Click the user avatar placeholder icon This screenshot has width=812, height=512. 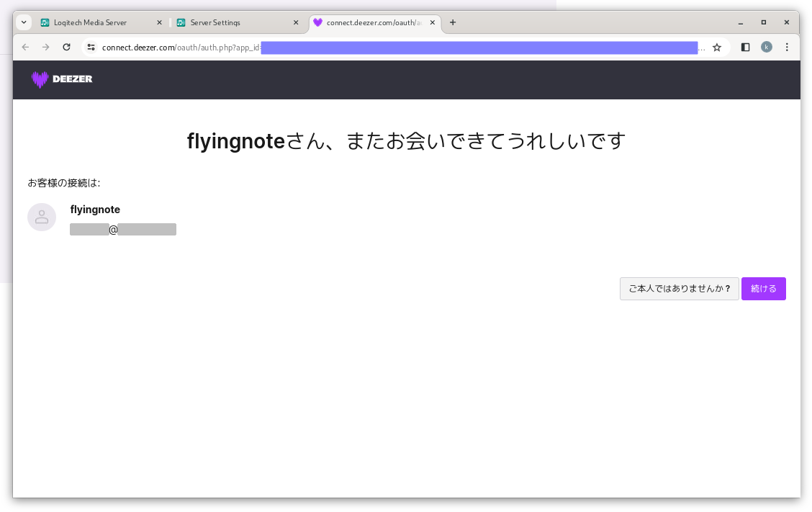(x=42, y=217)
